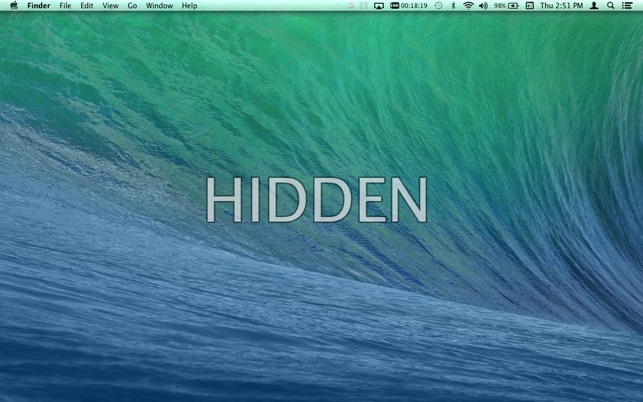Click the Bluetooth status icon

pyautogui.click(x=453, y=6)
